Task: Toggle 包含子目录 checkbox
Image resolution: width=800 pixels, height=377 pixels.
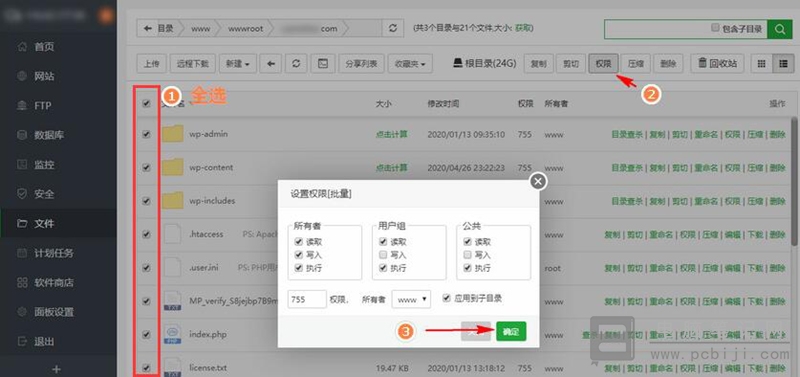Action: pos(715,28)
